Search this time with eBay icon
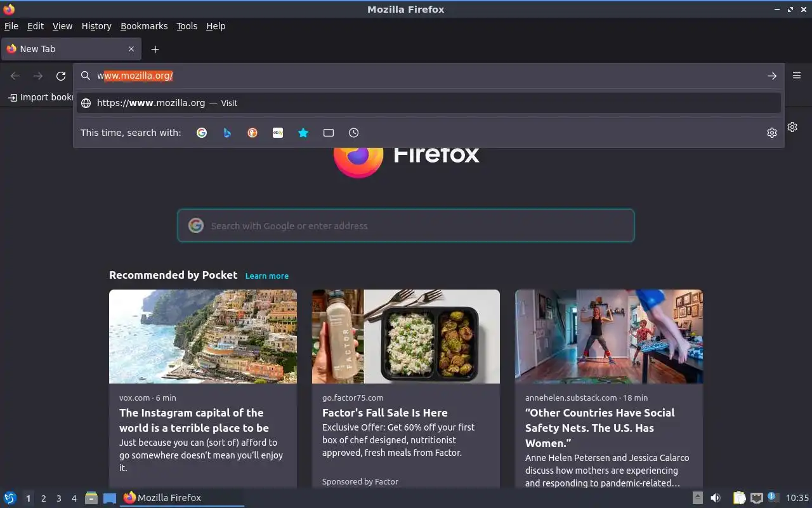This screenshot has width=812, height=508. pyautogui.click(x=278, y=133)
